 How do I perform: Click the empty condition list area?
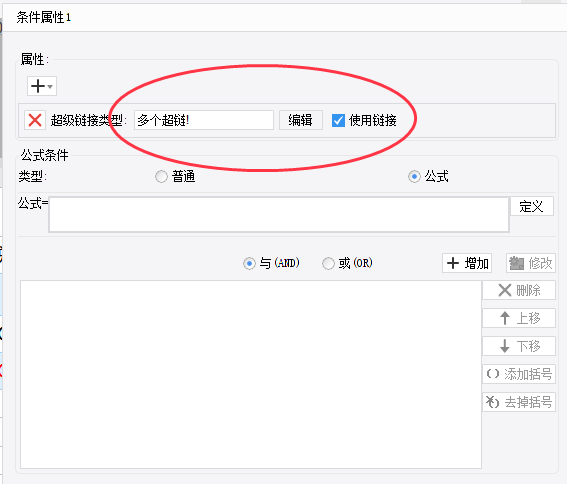pyautogui.click(x=251, y=374)
